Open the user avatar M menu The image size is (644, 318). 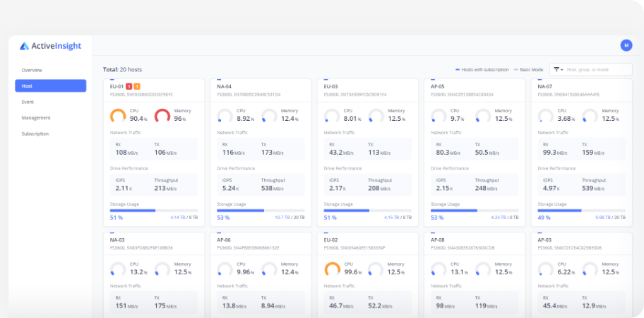pyautogui.click(x=626, y=46)
